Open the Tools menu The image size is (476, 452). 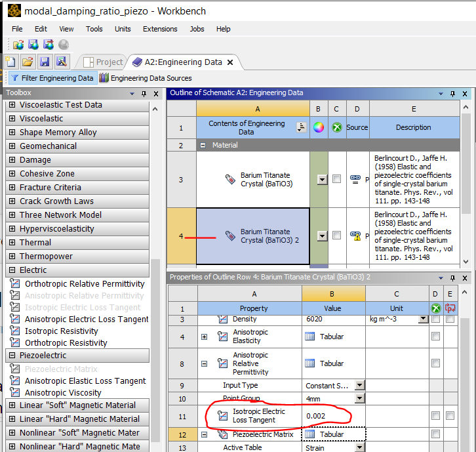(x=94, y=29)
